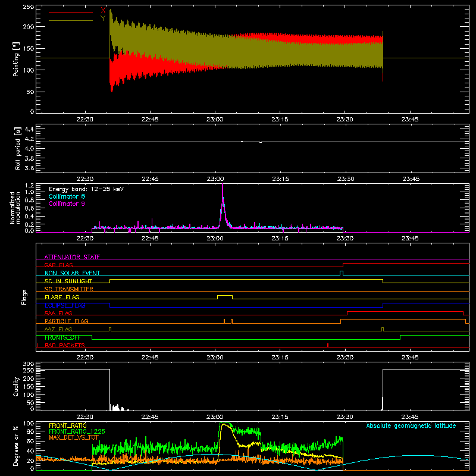This screenshot has height=476, width=476.
Task: Click the 'Degrees or %' axis title
Action: point(16,446)
